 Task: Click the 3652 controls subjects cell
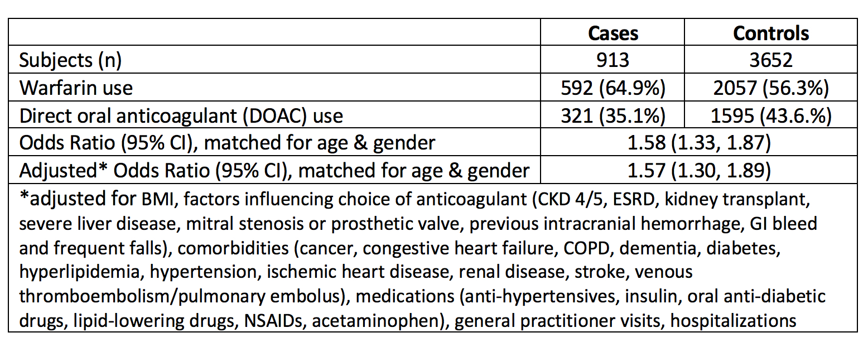pyautogui.click(x=771, y=60)
